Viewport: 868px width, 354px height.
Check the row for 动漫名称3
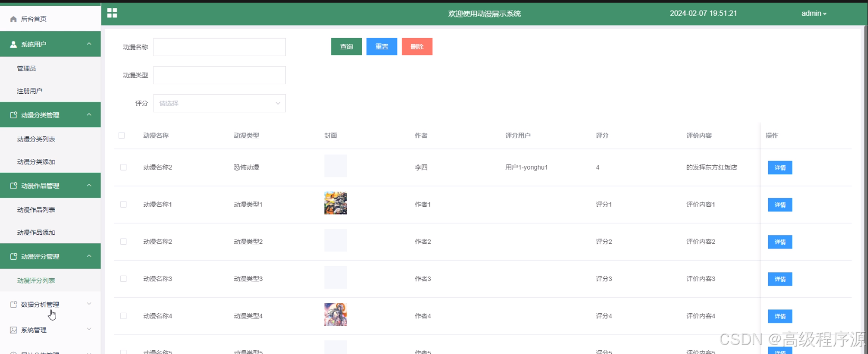coord(123,279)
